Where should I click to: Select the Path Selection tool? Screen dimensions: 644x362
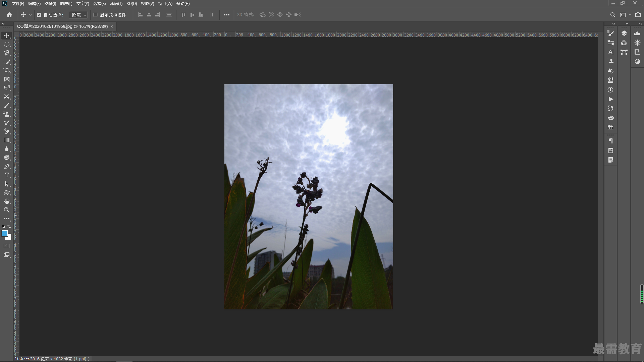(7, 184)
